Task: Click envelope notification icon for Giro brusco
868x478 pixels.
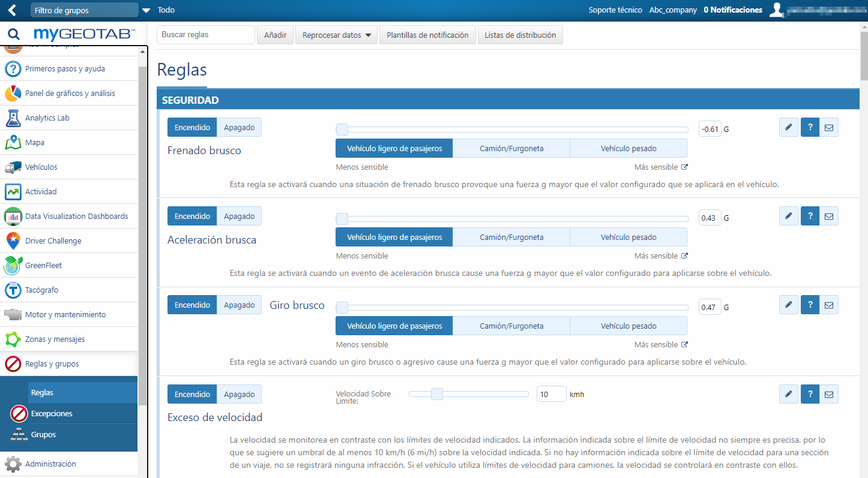Action: [x=829, y=305]
